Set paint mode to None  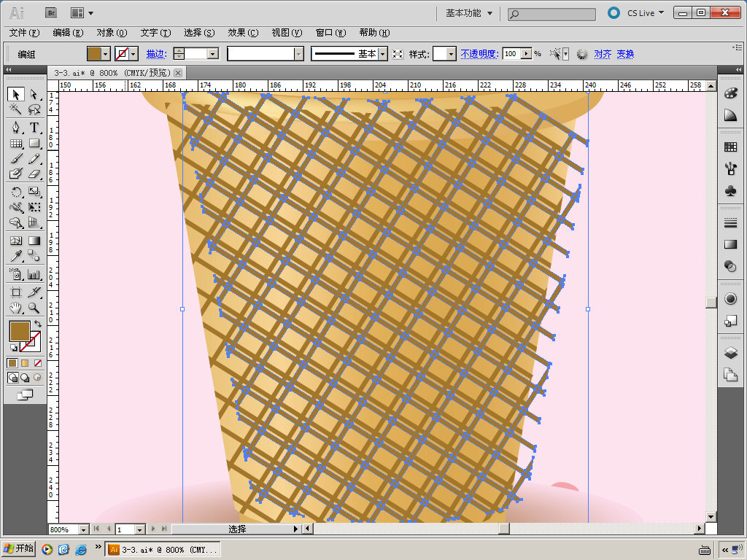click(x=38, y=363)
